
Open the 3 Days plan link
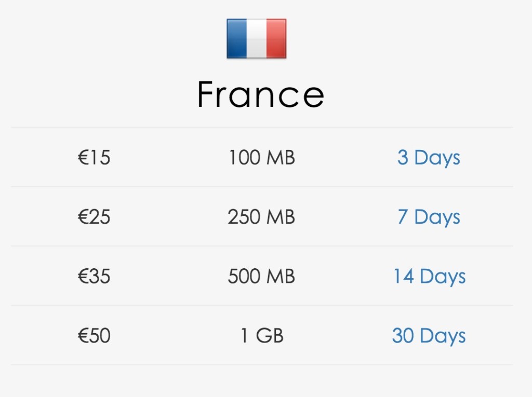click(x=429, y=158)
